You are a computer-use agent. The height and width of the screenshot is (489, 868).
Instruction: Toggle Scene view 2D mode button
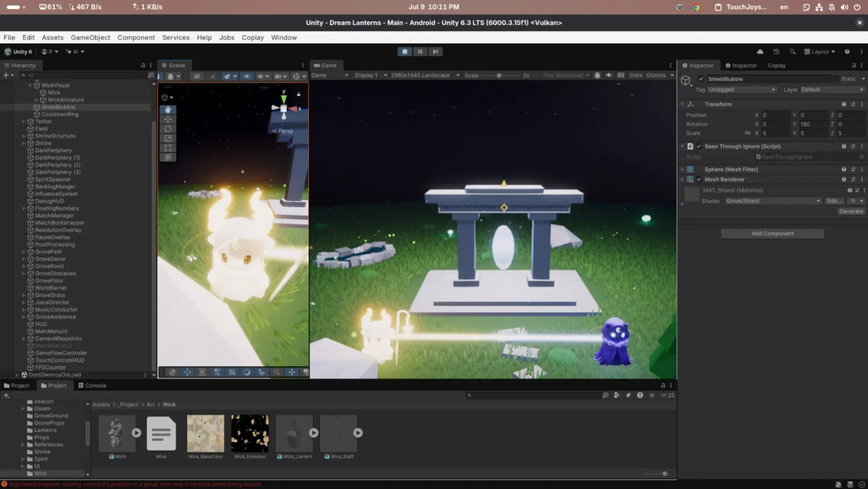tap(197, 76)
